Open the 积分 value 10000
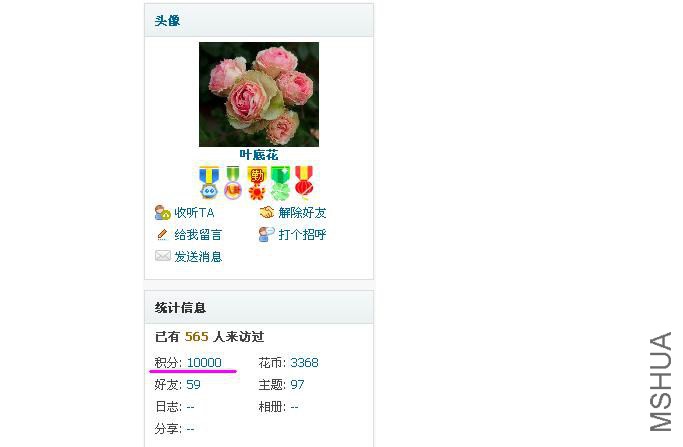 tap(204, 362)
